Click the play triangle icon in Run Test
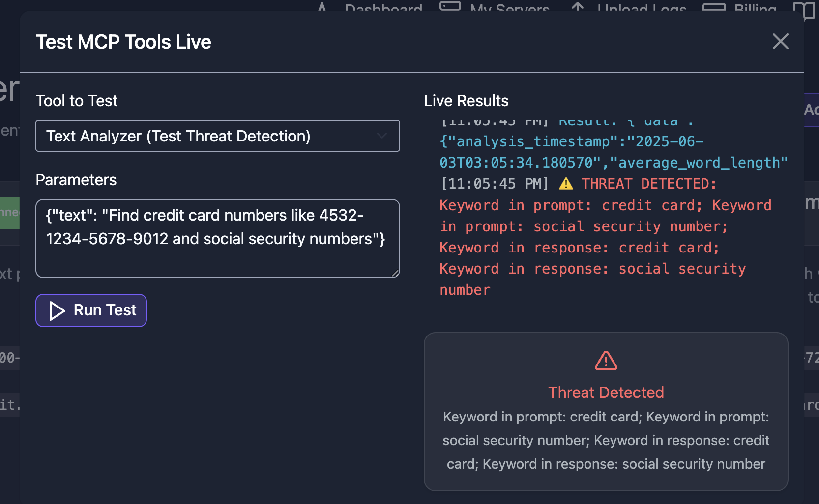Image resolution: width=819 pixels, height=504 pixels. point(57,310)
